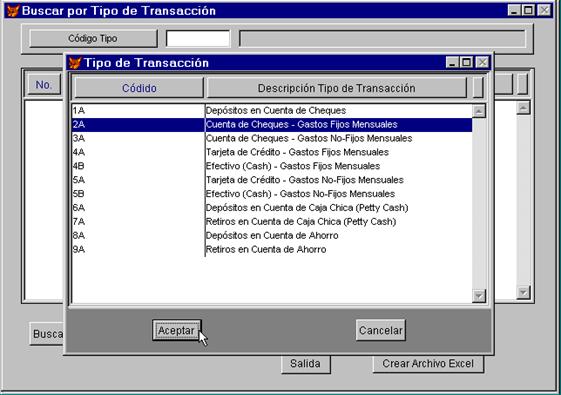Select row 6A Depósitos en Cuenta de Caja Chica
The width and height of the screenshot is (561, 395).
272,208
